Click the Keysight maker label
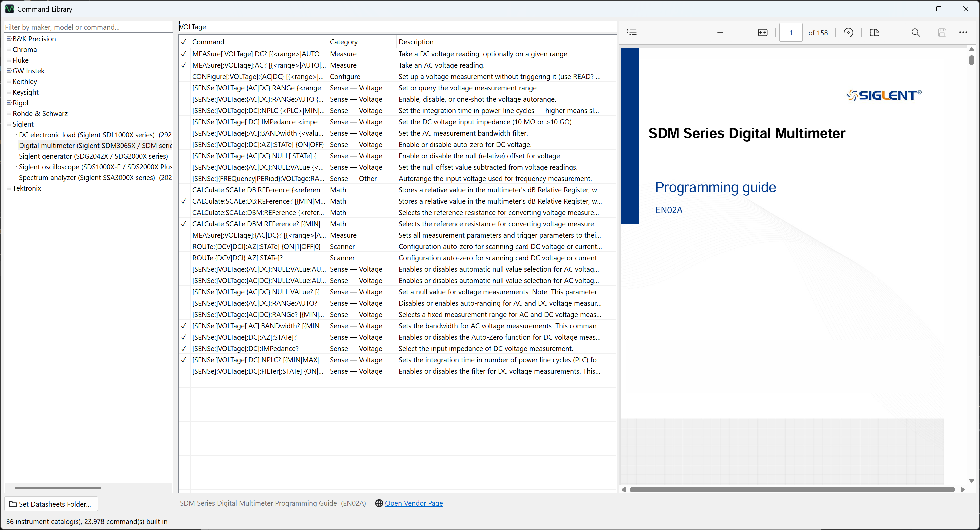This screenshot has width=980, height=530. [x=25, y=92]
